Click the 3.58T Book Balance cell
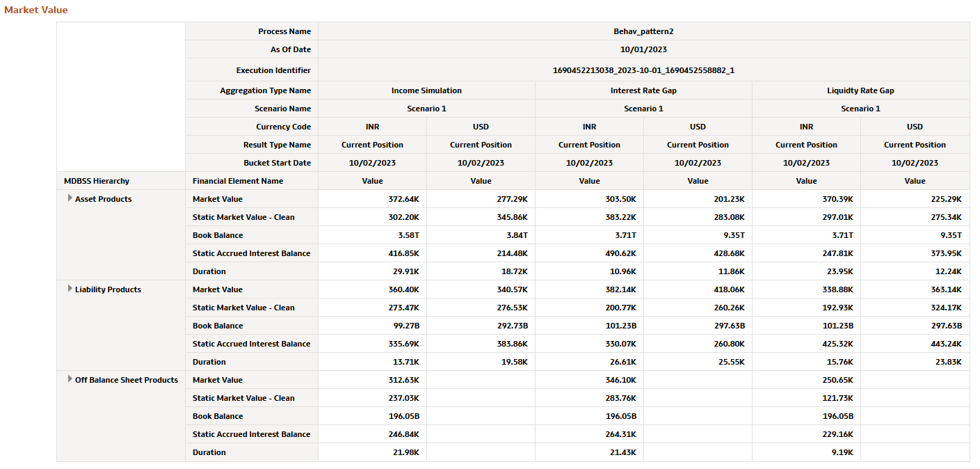This screenshot has height=469, width=980. 372,235
